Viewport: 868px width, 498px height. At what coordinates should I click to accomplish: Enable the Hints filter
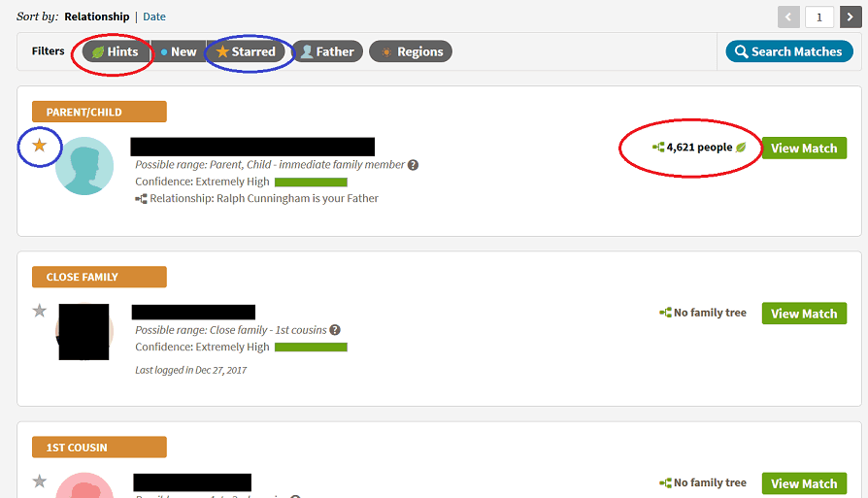click(117, 51)
